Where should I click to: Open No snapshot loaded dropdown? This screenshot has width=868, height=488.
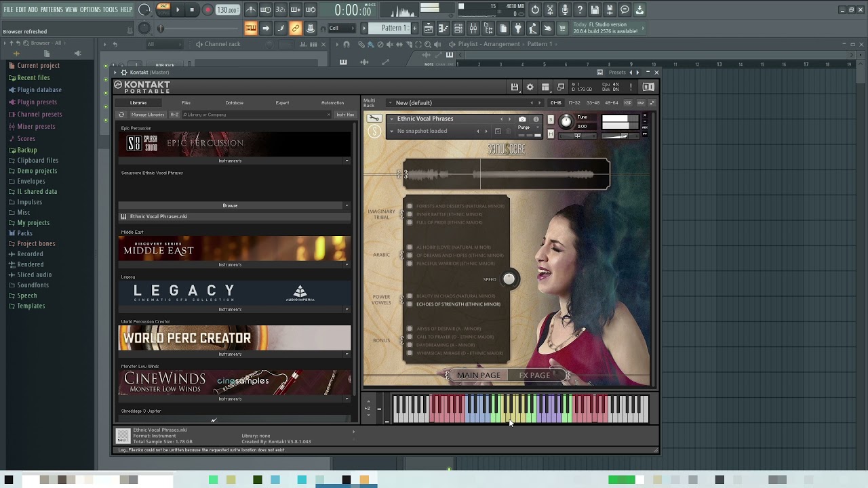(391, 131)
